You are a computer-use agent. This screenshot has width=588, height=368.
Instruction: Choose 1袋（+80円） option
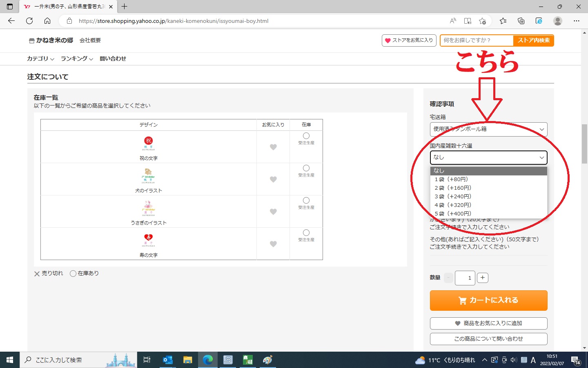(451, 179)
